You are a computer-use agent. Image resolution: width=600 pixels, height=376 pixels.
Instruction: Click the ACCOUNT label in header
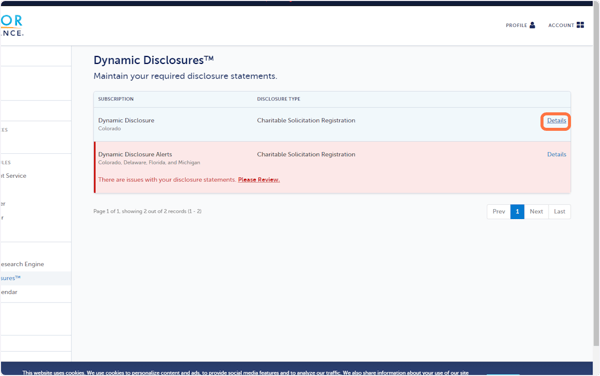click(561, 25)
